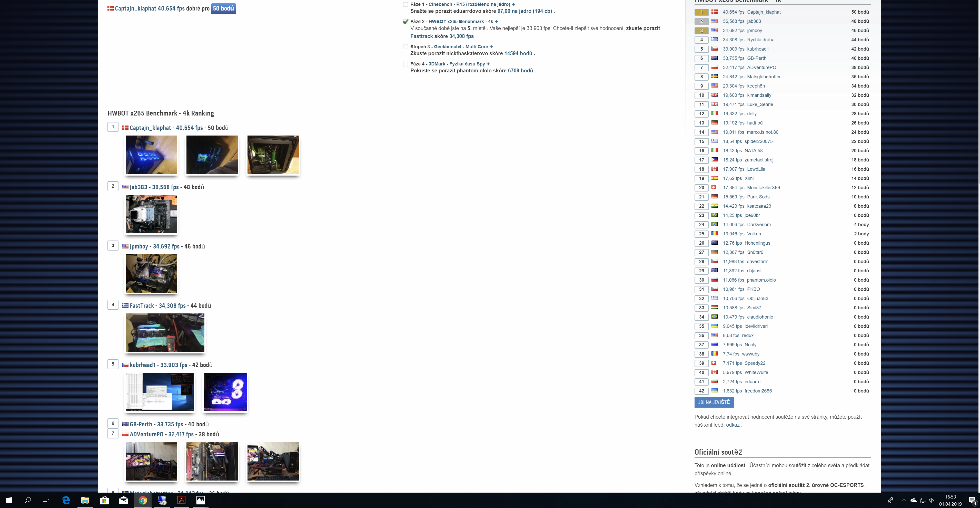Viewport: 980px width, 508px height.
Task: Mute-state volume icon in system tray
Action: click(932, 500)
